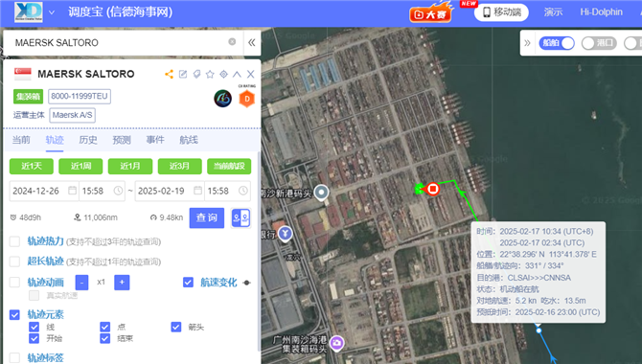This screenshot has width=642, height=364.
Task: Uncheck the 航速变化 checkbox
Action: pyautogui.click(x=188, y=283)
